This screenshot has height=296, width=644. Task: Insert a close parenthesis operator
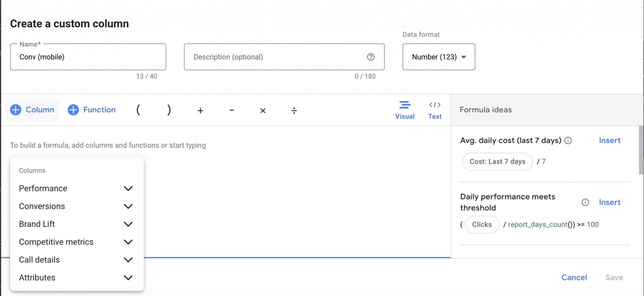tap(169, 110)
